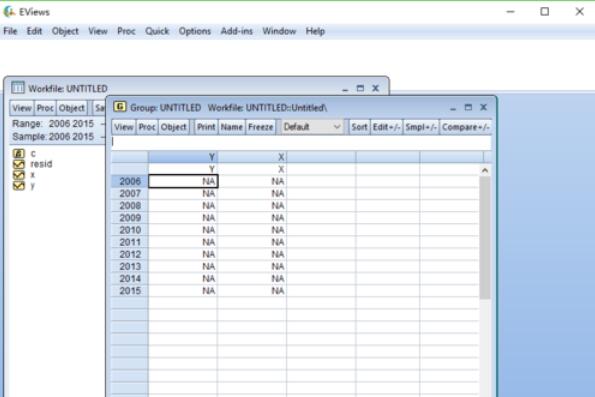Open the Default display dropdown
Viewport: 595px width, 397px height.
[312, 127]
